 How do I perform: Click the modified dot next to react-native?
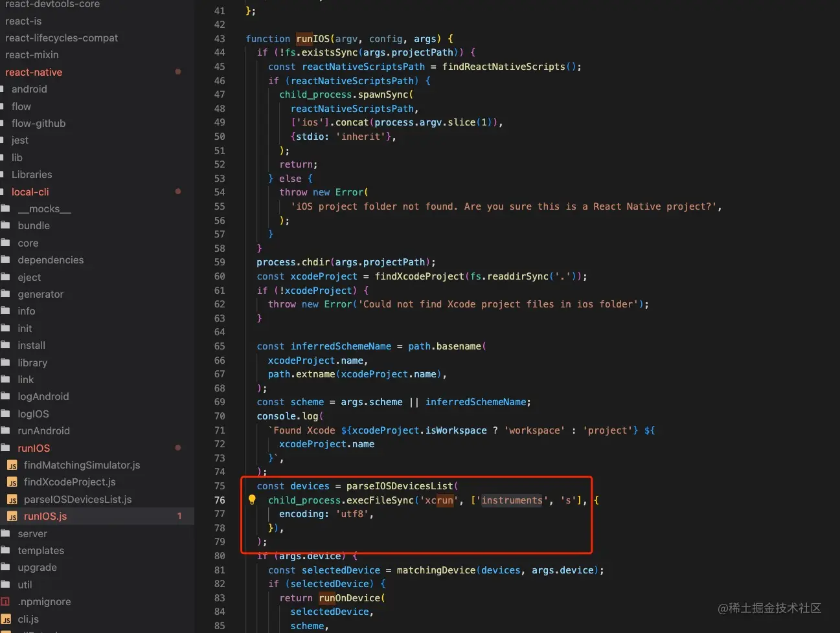pos(178,72)
